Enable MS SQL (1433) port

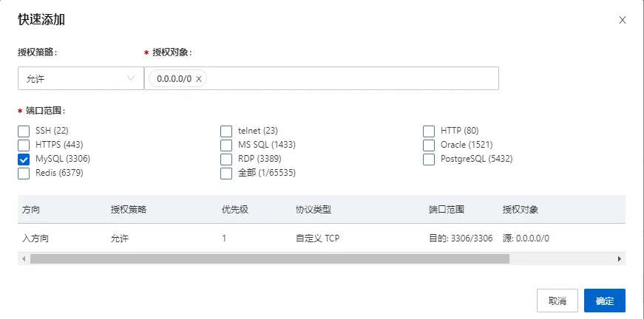coord(226,145)
